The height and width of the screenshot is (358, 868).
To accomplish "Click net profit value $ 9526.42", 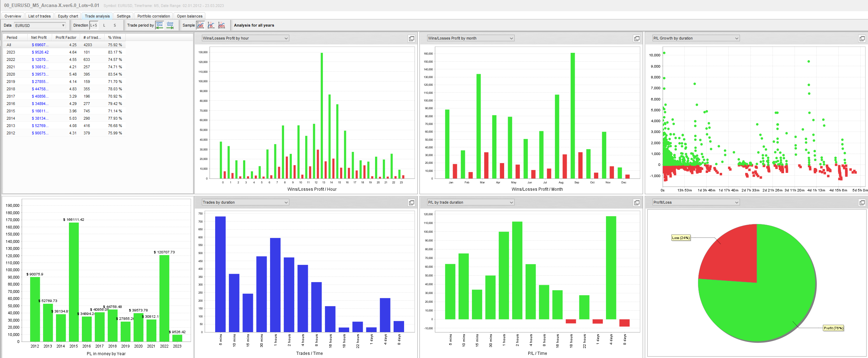I will (x=40, y=52).
